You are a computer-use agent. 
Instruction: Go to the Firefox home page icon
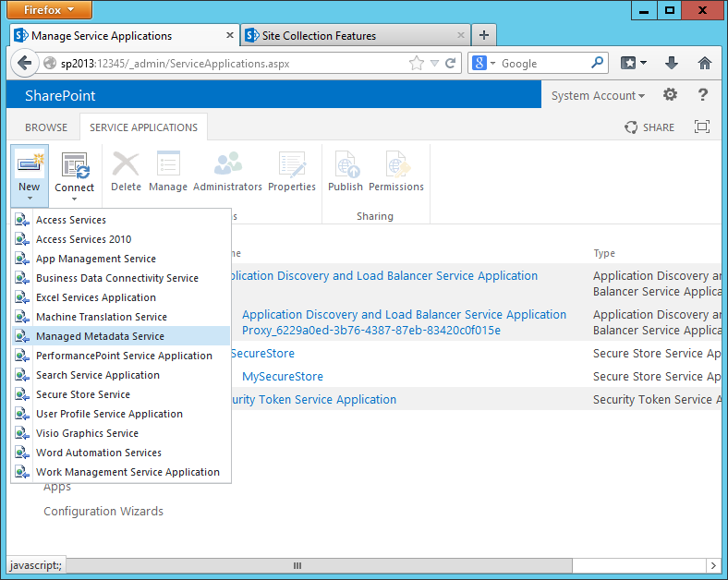705,63
